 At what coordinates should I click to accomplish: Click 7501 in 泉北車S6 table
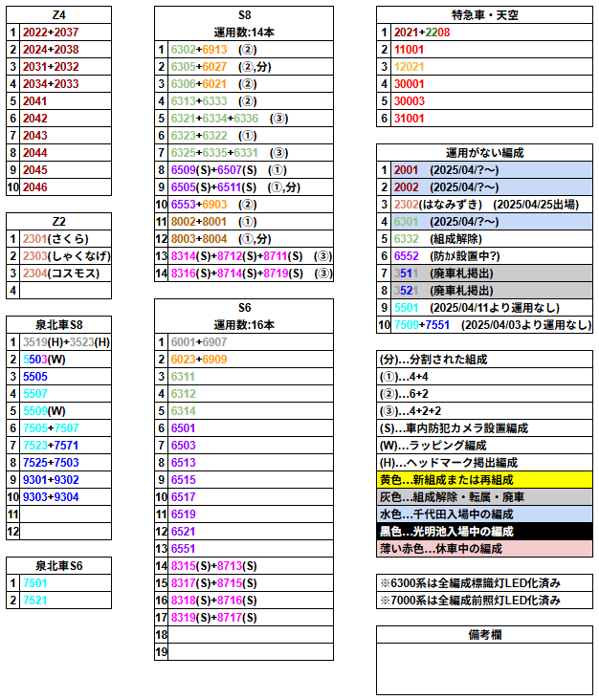tap(65, 583)
